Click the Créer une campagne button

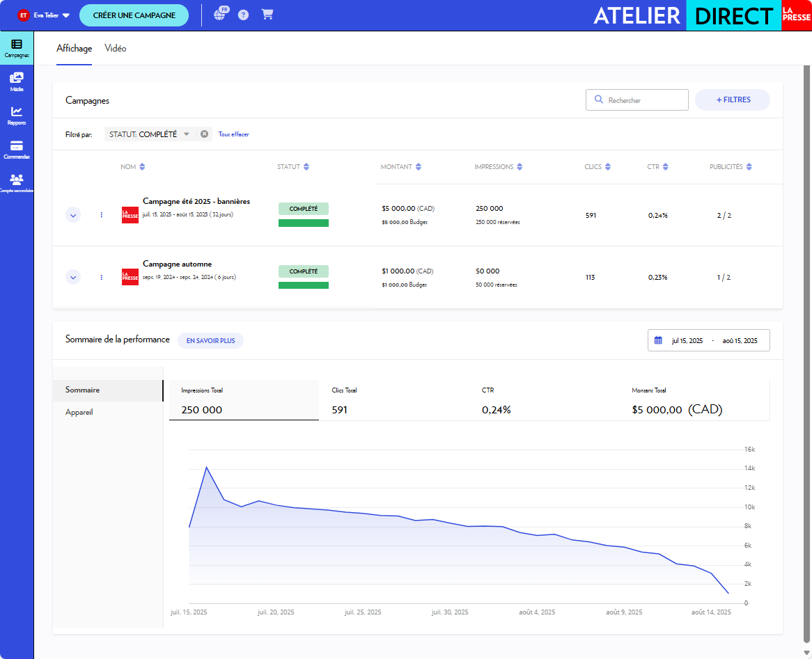point(134,15)
